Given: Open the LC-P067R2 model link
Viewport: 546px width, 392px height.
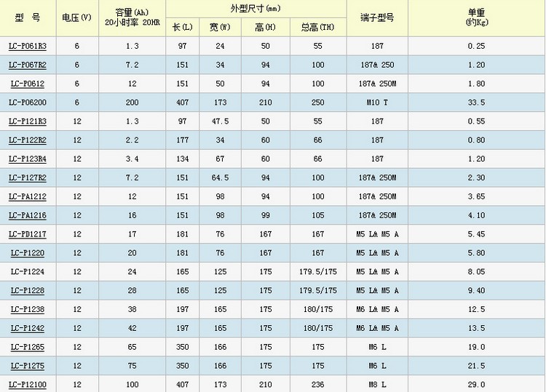Looking at the screenshot, I should (28, 65).
